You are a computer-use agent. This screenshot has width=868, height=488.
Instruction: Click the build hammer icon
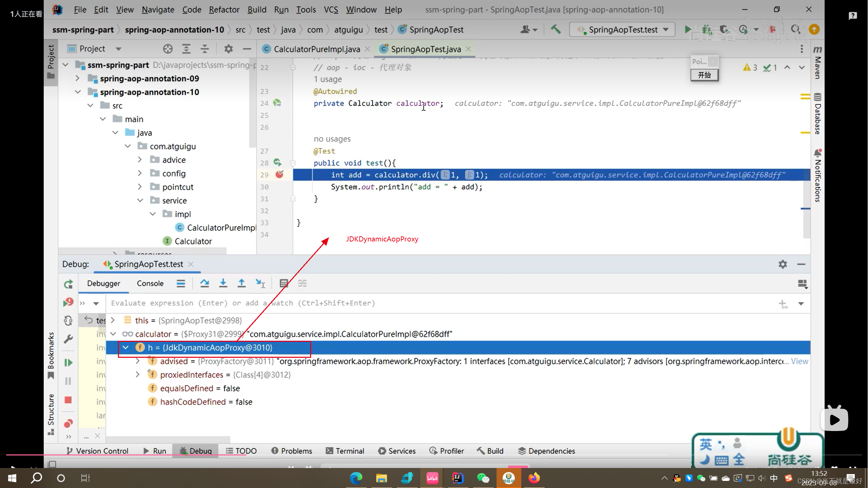coord(556,30)
